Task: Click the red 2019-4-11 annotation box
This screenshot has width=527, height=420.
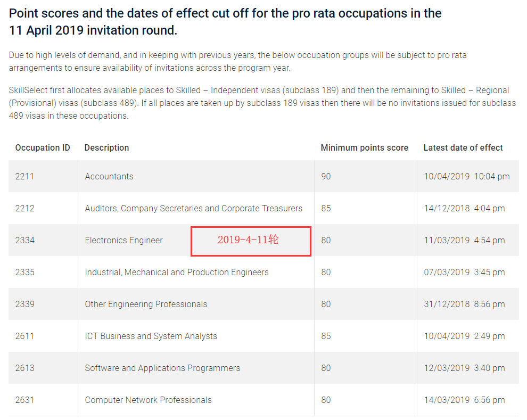Action: pyautogui.click(x=251, y=241)
